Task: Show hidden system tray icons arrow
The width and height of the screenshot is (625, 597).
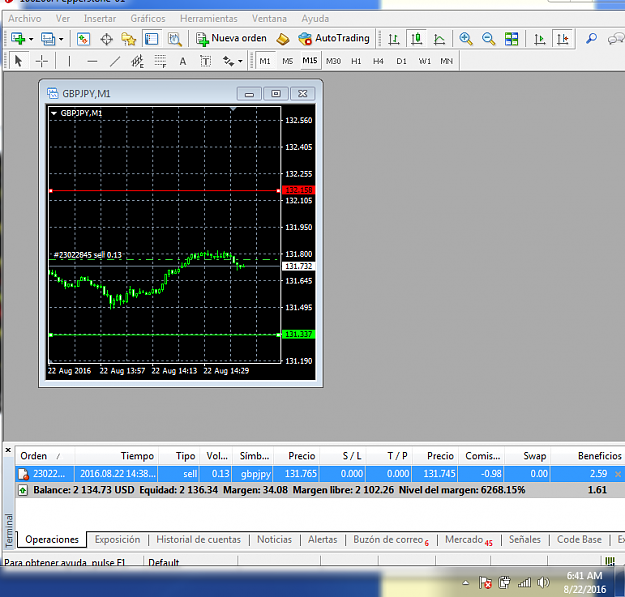Action: pos(465,583)
